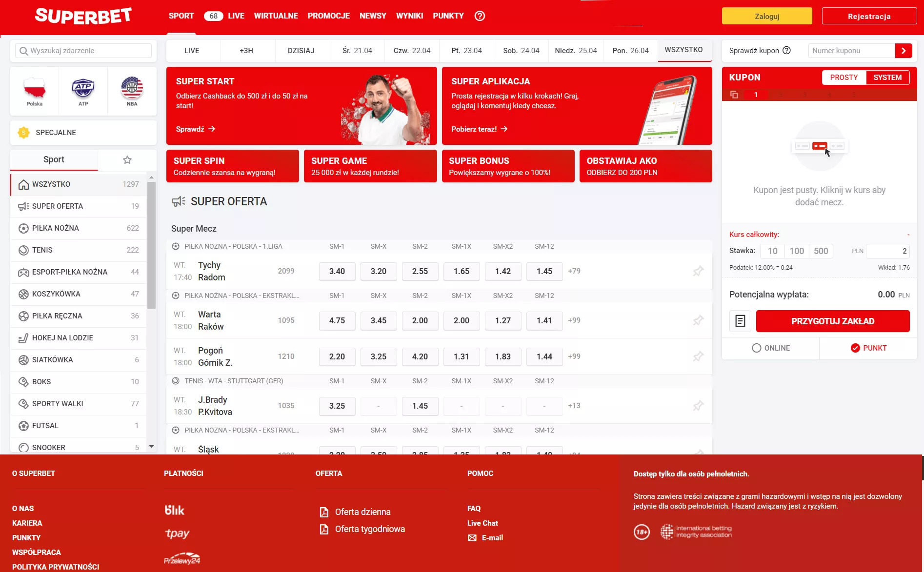The width and height of the screenshot is (924, 572).
Task: Select Piłka nożna sport category
Action: click(79, 228)
